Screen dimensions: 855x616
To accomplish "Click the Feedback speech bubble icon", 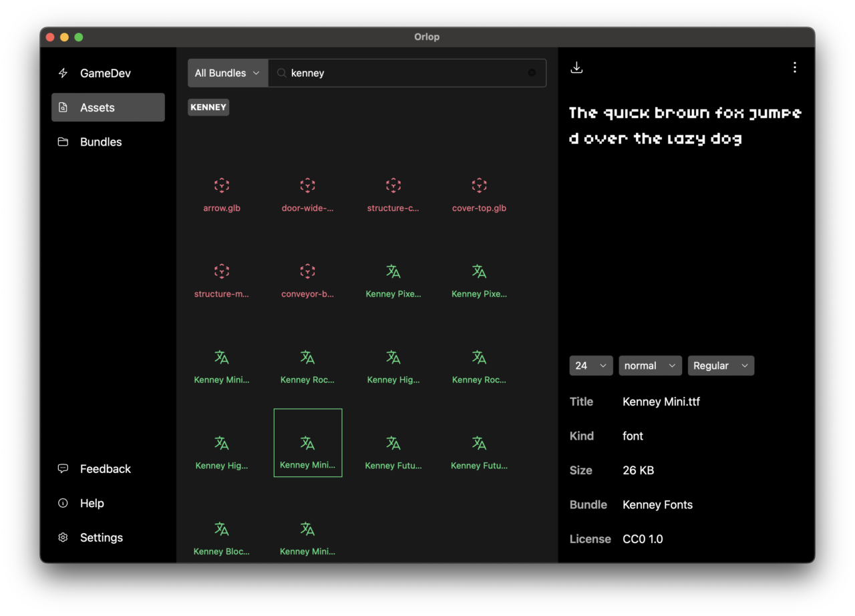I will click(63, 469).
